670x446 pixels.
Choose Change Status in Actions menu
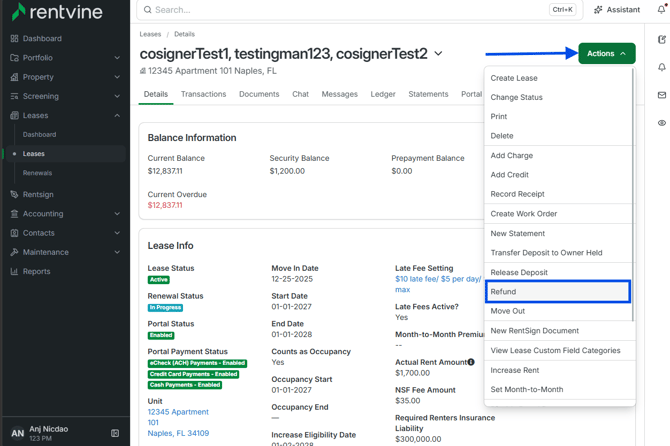[x=558, y=97]
